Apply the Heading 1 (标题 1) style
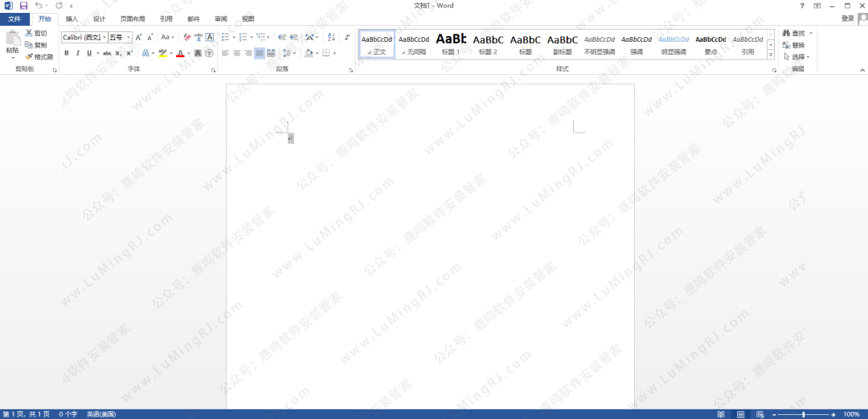 tap(451, 43)
